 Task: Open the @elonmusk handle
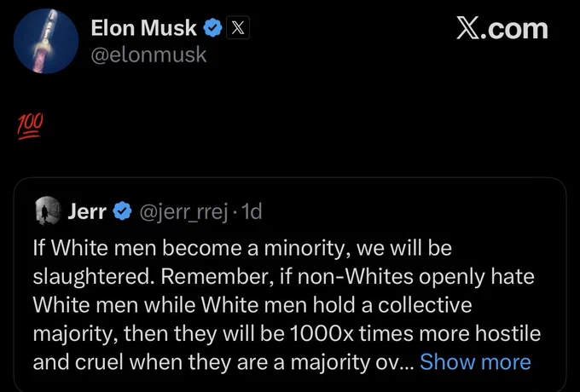pos(148,55)
